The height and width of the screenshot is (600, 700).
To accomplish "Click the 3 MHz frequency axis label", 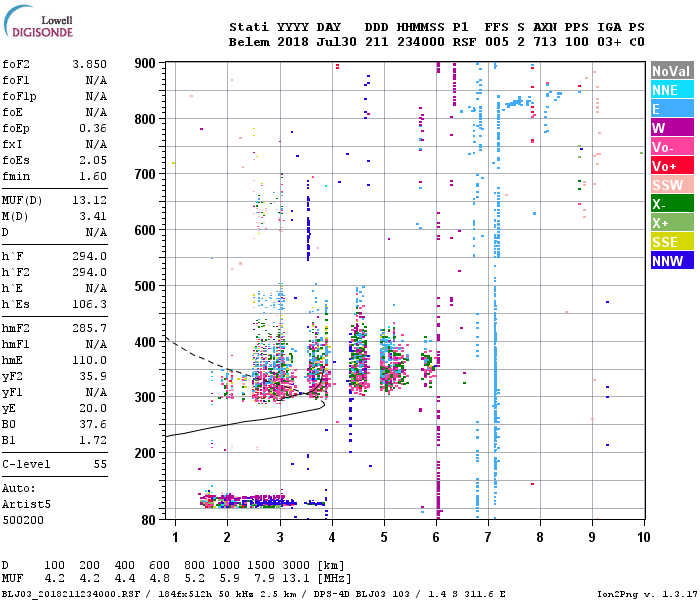I will click(280, 537).
